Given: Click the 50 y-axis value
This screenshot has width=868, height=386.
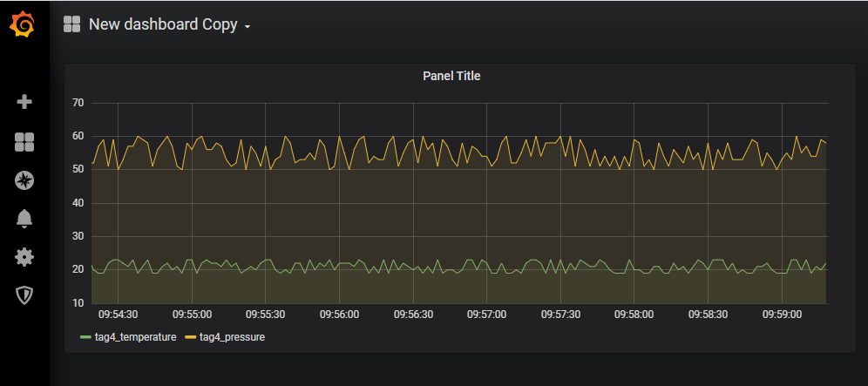Looking at the screenshot, I should click(78, 169).
